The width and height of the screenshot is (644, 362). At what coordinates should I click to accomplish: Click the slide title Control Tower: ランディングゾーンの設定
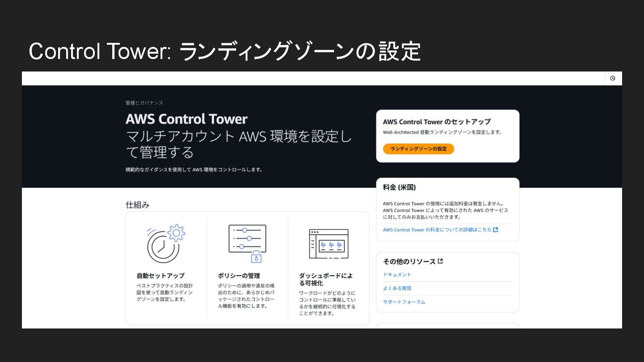pos(225,51)
